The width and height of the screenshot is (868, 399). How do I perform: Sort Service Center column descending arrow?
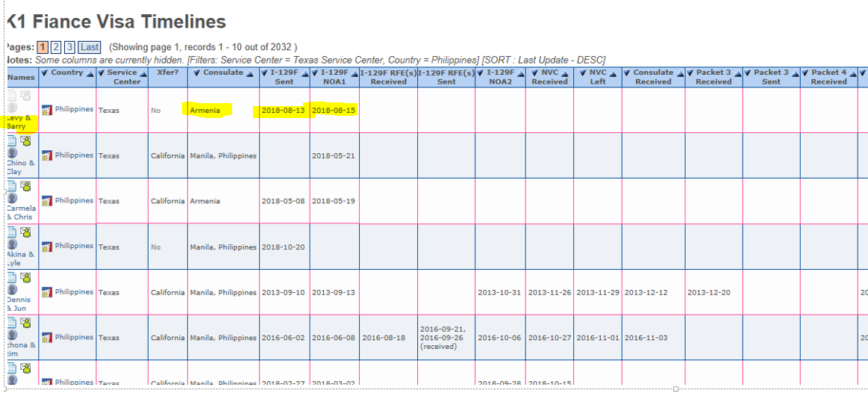[x=102, y=72]
